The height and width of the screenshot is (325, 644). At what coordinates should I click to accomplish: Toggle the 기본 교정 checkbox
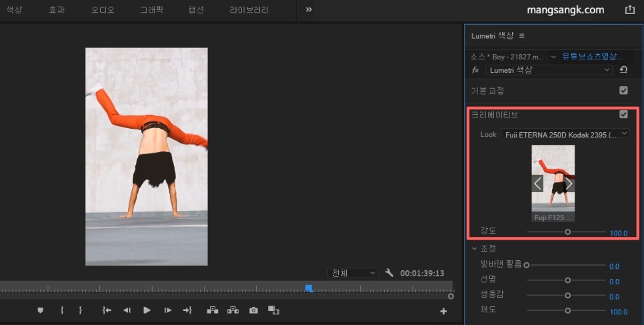coord(623,90)
